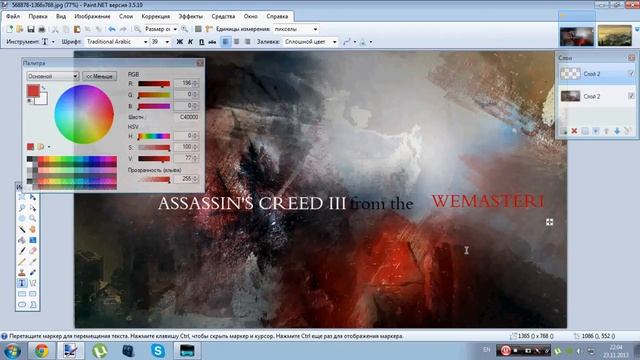Click the Undo arrow in toolbar

tap(112, 29)
